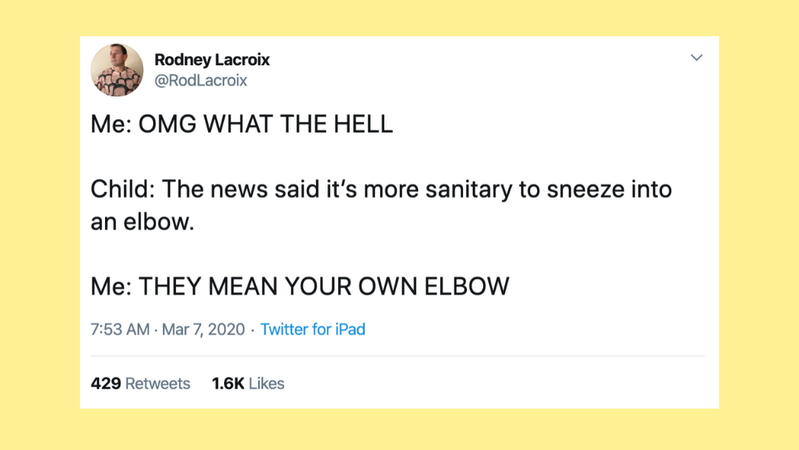
Task: Click the 7:53 AM timestamp
Action: coord(120,329)
